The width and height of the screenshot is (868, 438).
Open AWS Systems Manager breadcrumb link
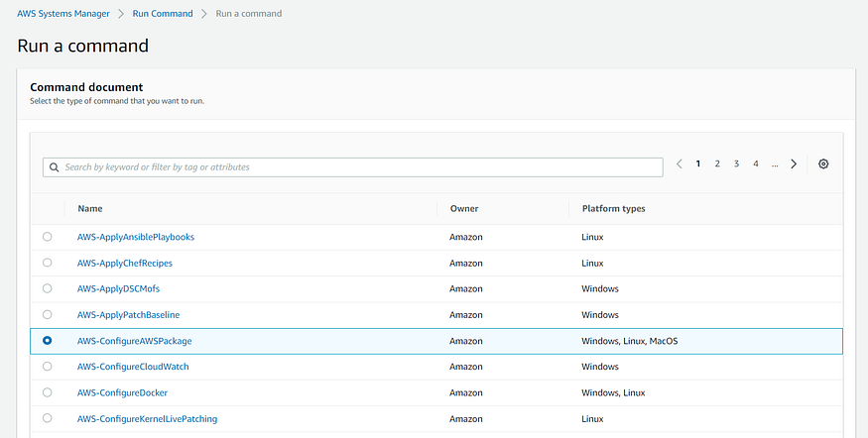63,13
